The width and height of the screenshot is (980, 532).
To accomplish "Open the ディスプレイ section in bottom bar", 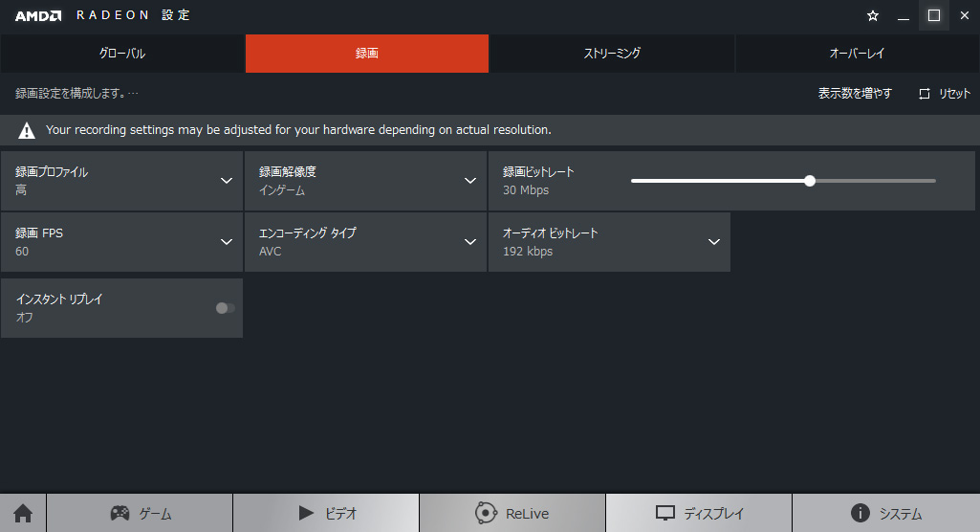I will (699, 513).
